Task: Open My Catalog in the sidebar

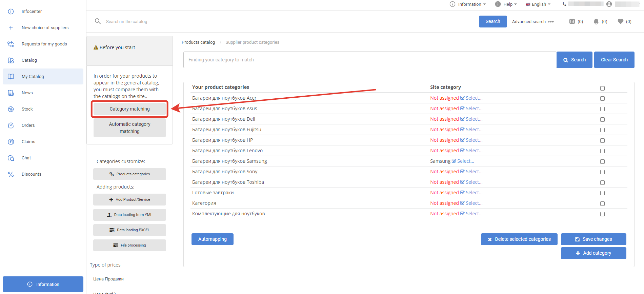Action: (x=33, y=77)
